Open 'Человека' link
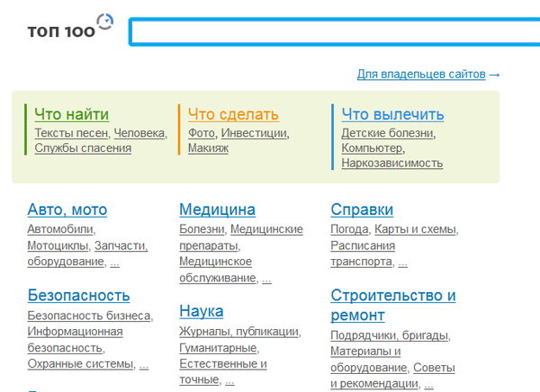The height and width of the screenshot is (392, 540). pos(139,133)
